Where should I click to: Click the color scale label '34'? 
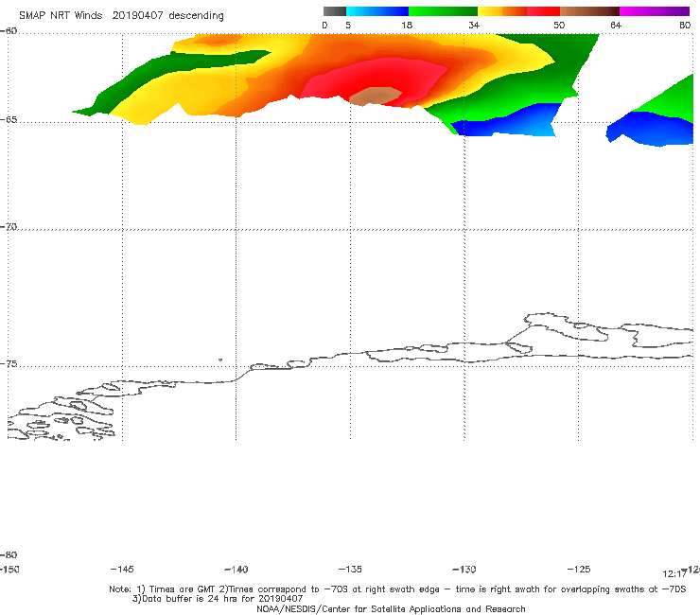tap(474, 25)
